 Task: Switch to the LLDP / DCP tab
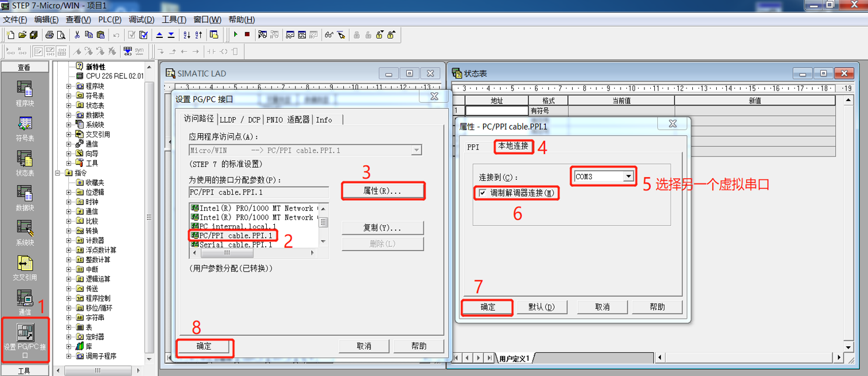(x=240, y=120)
